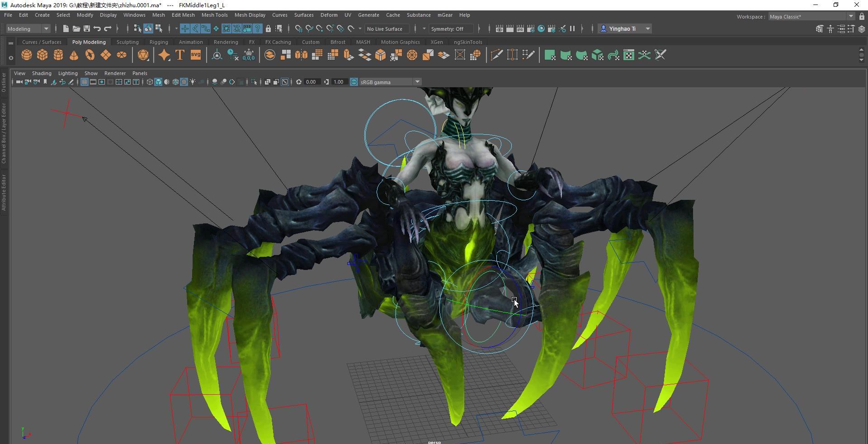This screenshot has height=444, width=868.
Task: Lock the current selection padlock icon
Action: point(268,28)
